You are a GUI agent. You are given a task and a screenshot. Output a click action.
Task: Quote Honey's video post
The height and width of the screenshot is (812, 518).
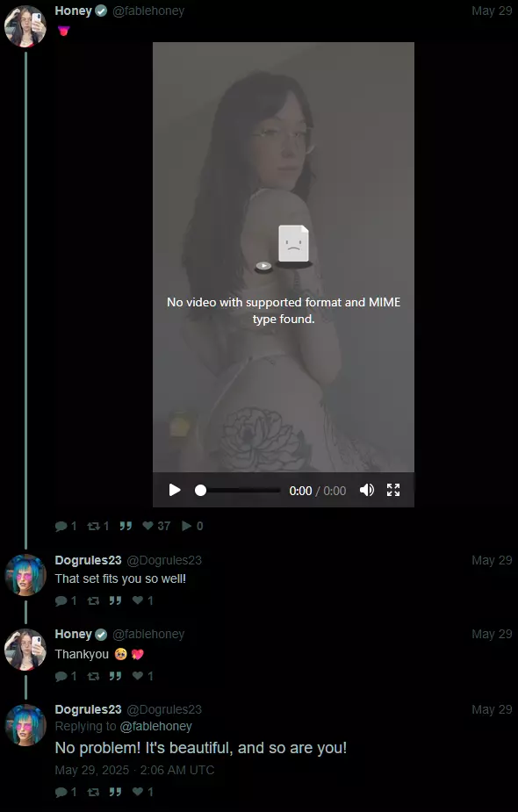point(126,526)
